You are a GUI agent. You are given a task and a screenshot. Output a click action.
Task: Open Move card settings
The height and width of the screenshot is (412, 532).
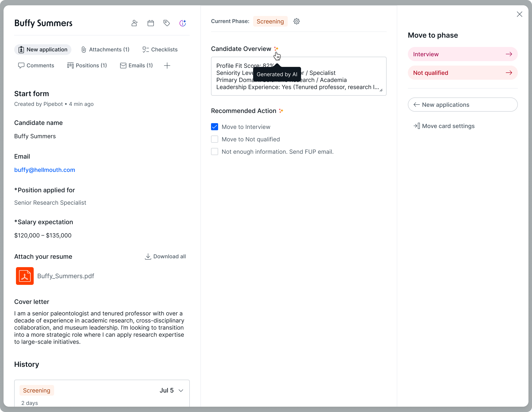coord(448,126)
